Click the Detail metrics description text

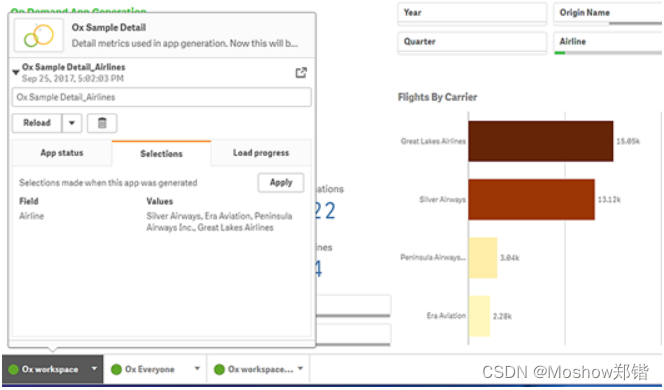[x=185, y=44]
